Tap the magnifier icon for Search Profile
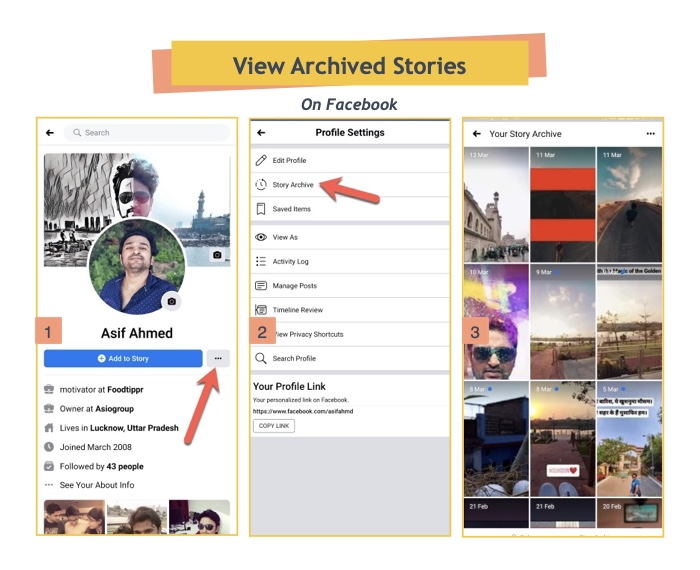The height and width of the screenshot is (570, 700). (x=261, y=358)
